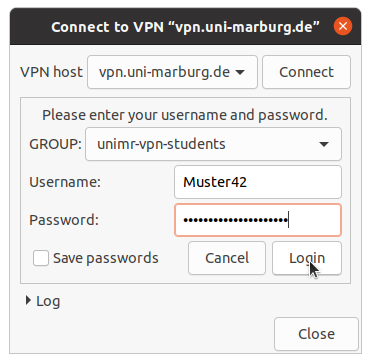The width and height of the screenshot is (371, 363).
Task: Click the Username: label
Action: click(x=65, y=182)
